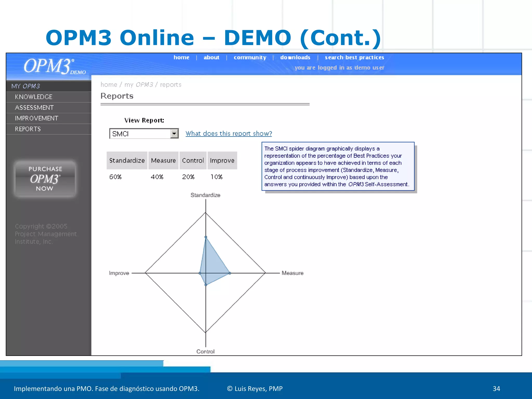Screen dimensions: 532x399
Task: Open the ASSESSMENT sidebar section
Action: 49,108
